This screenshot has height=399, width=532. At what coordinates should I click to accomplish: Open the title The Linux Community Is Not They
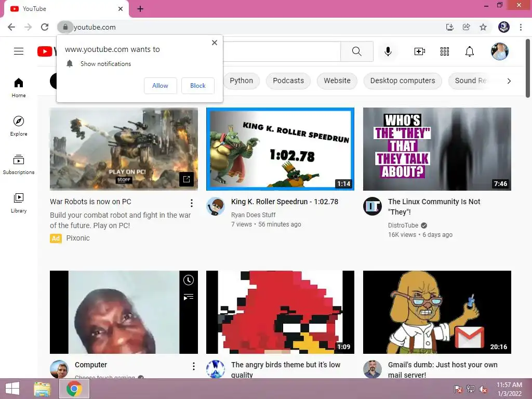(x=434, y=207)
